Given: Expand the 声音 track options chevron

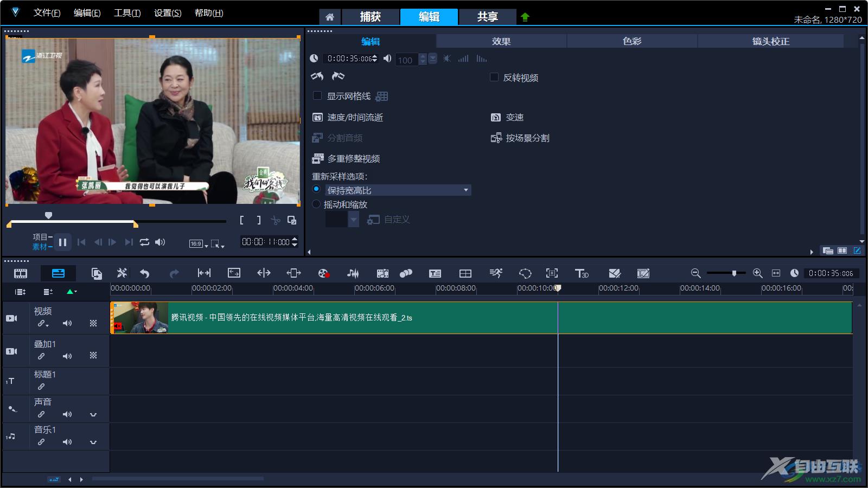Looking at the screenshot, I should [93, 414].
